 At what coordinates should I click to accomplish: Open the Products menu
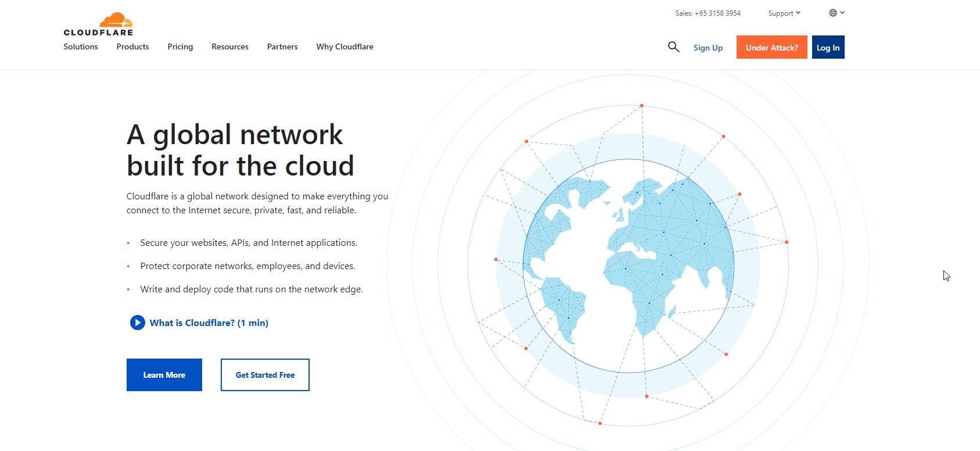132,46
